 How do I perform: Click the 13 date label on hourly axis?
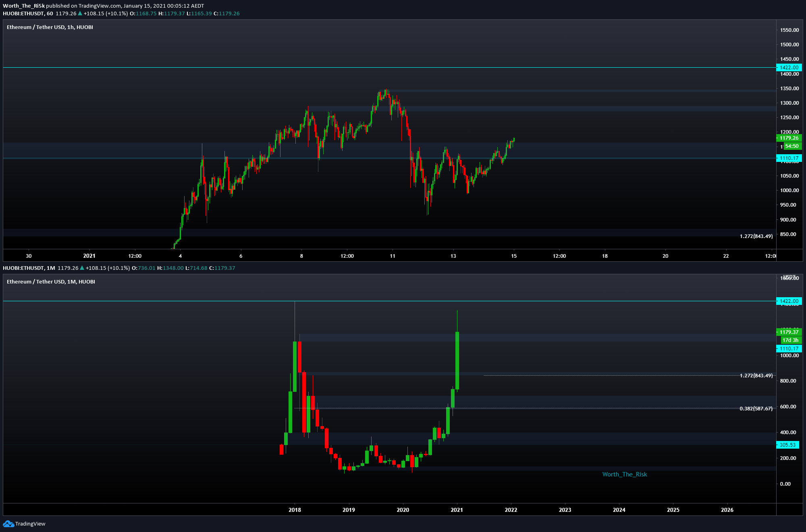[453, 256]
